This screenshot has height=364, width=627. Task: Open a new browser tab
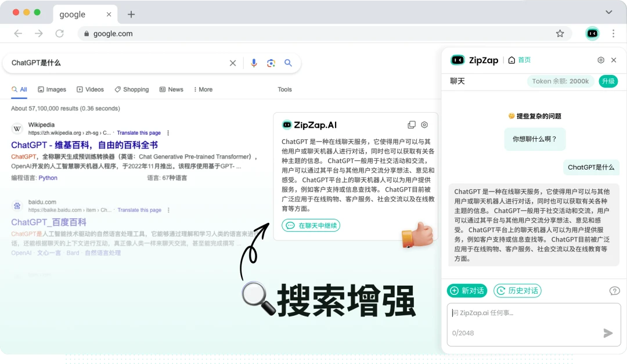coord(131,15)
